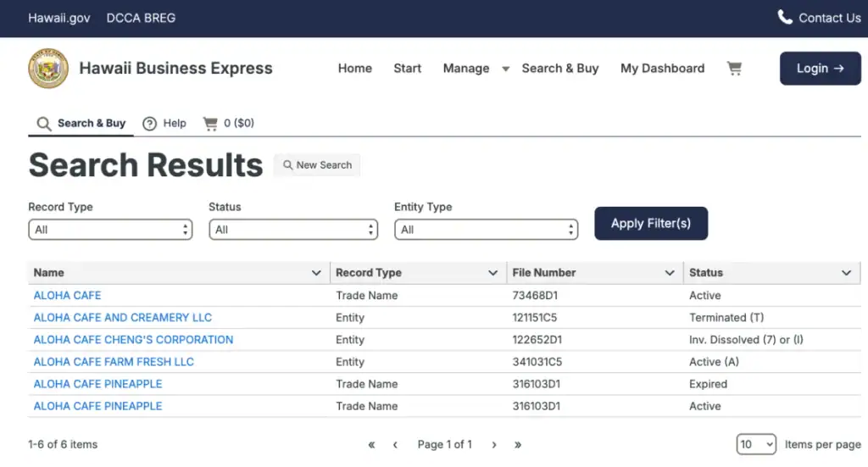Click the magnifier icon in the Search & Buy tab
Image resolution: width=868 pixels, height=467 pixels.
click(x=44, y=124)
